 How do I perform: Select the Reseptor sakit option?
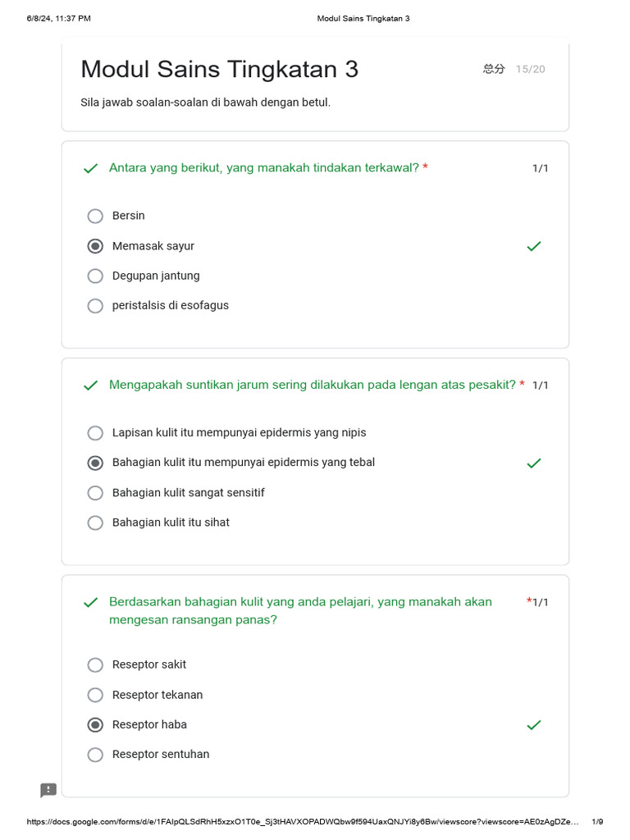click(95, 664)
